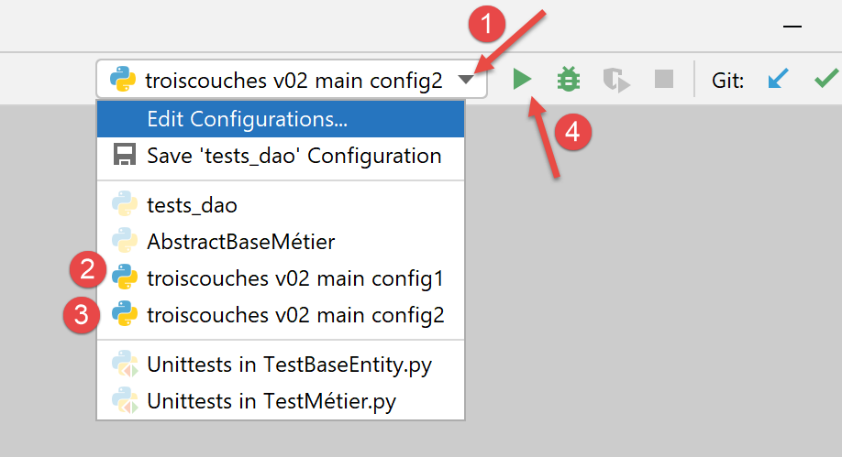Click the green Git commit checkmark
Viewport: 842px width, 457px height.
(x=825, y=79)
